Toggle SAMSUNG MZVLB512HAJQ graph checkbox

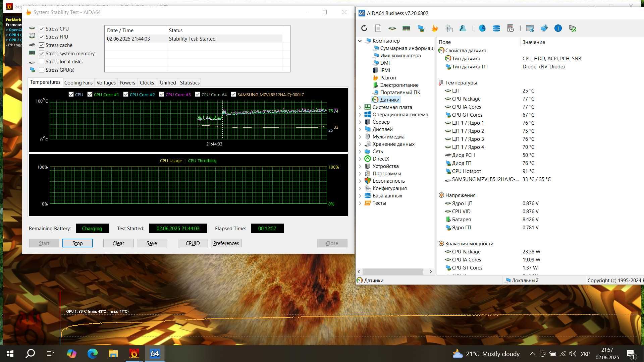(233, 95)
